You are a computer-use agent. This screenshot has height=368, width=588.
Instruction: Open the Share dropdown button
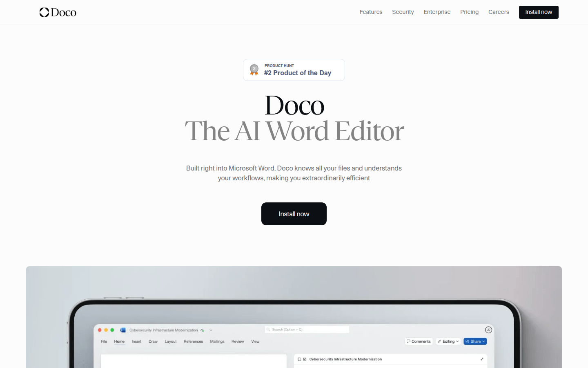click(475, 341)
